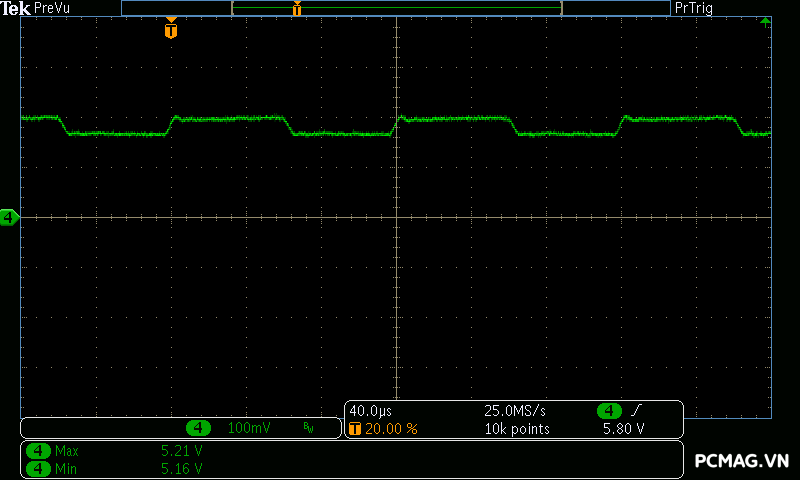Click the 25.0MS/s sample rate readout

515,411
